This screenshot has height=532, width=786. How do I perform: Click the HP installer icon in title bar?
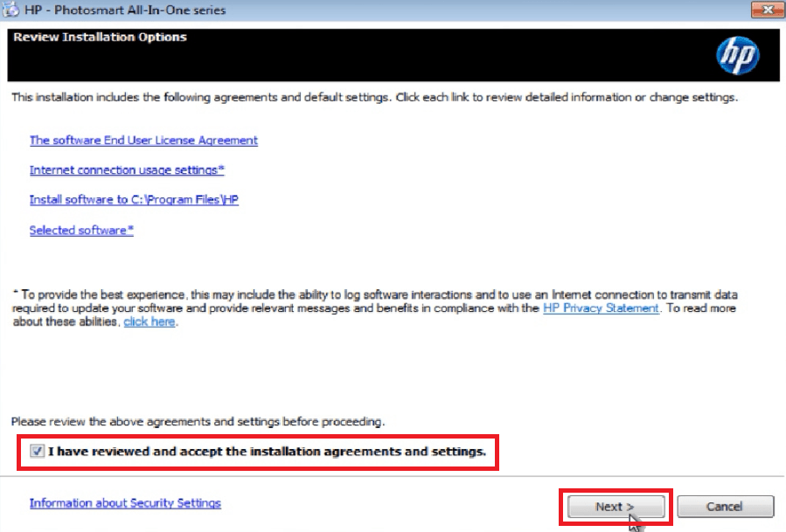[11, 10]
